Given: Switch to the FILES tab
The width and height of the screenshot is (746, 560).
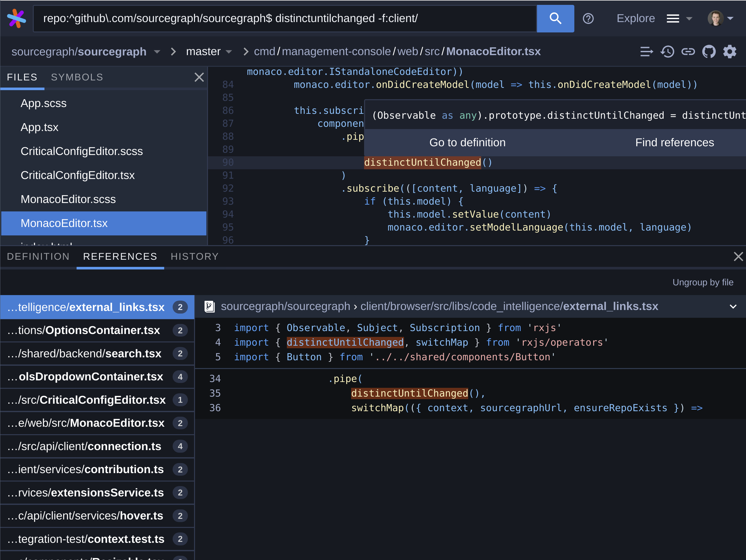Looking at the screenshot, I should (22, 77).
